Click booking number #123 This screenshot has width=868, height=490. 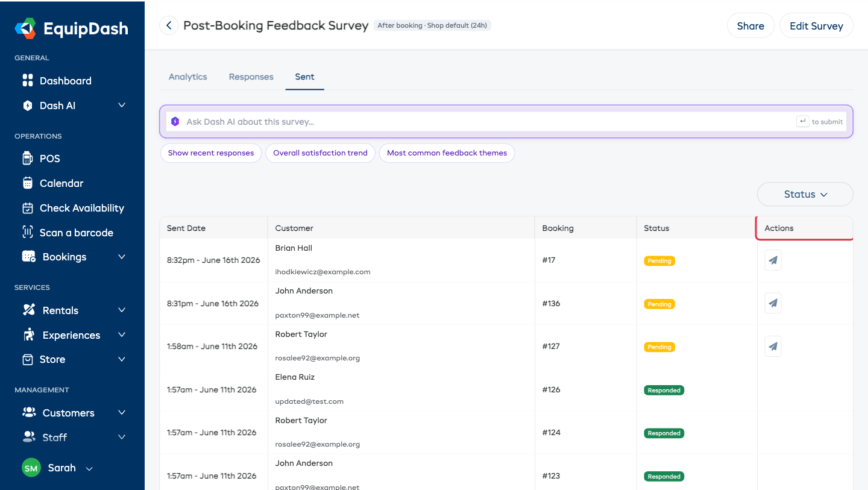pos(551,476)
